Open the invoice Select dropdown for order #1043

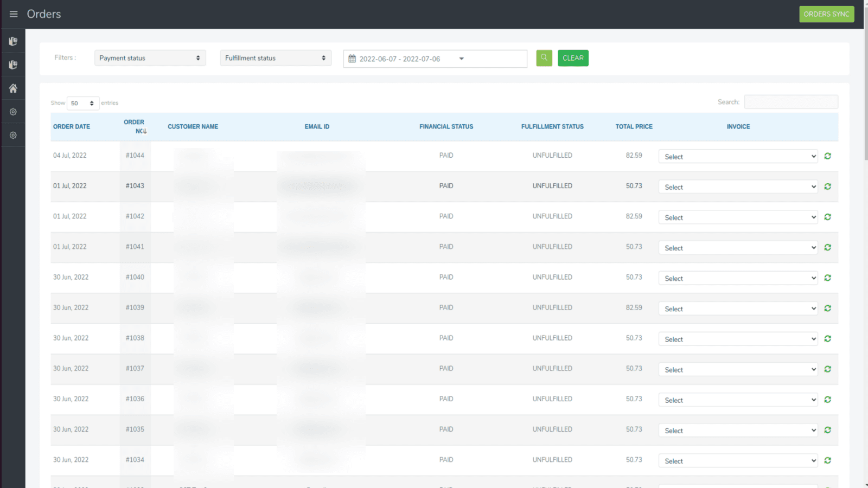point(737,186)
